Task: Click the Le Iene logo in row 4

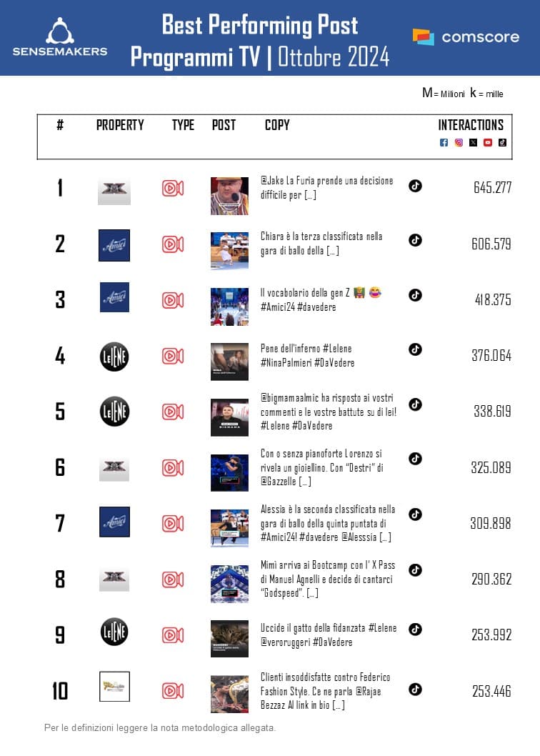Action: pyautogui.click(x=114, y=356)
